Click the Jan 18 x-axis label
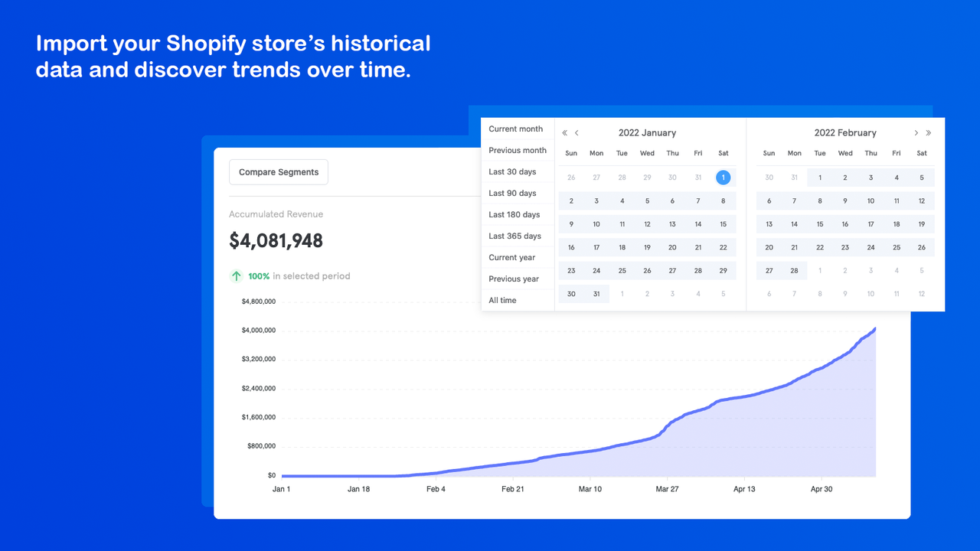980x551 pixels. coord(358,489)
